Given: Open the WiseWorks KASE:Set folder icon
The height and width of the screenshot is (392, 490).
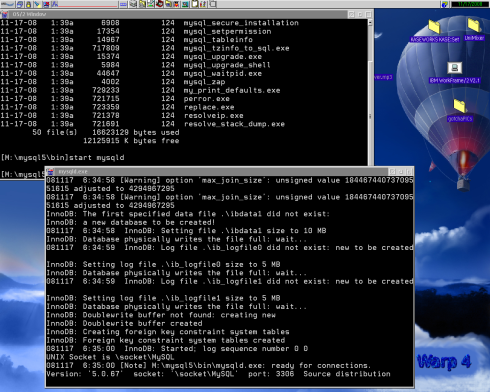Looking at the screenshot, I should [x=434, y=26].
